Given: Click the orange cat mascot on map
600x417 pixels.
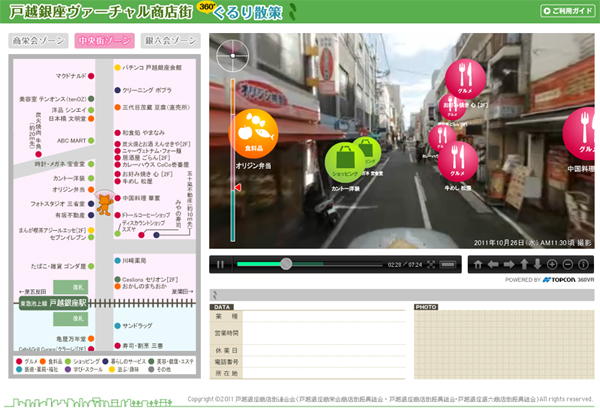Looking at the screenshot, I should 103,205.
